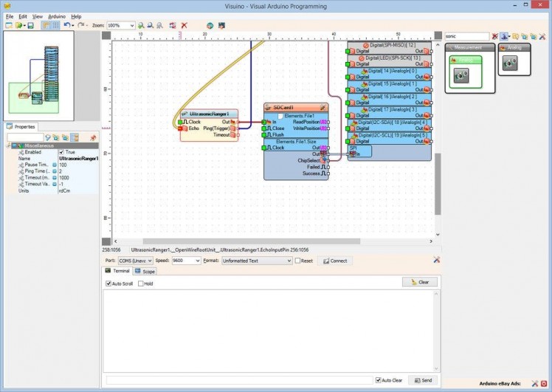Screen dimensions: 552x392
Task: Open serial port settings tools icon
Action: point(436,260)
